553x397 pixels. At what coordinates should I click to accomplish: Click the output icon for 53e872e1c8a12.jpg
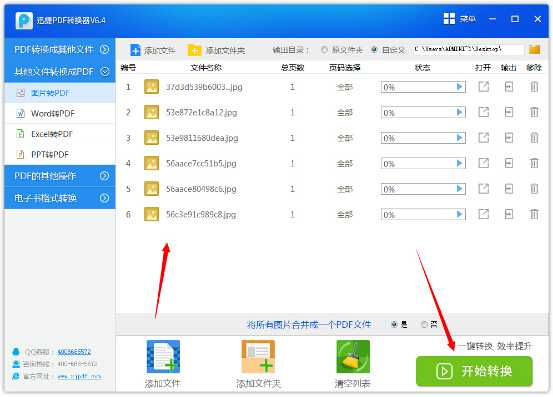click(509, 112)
